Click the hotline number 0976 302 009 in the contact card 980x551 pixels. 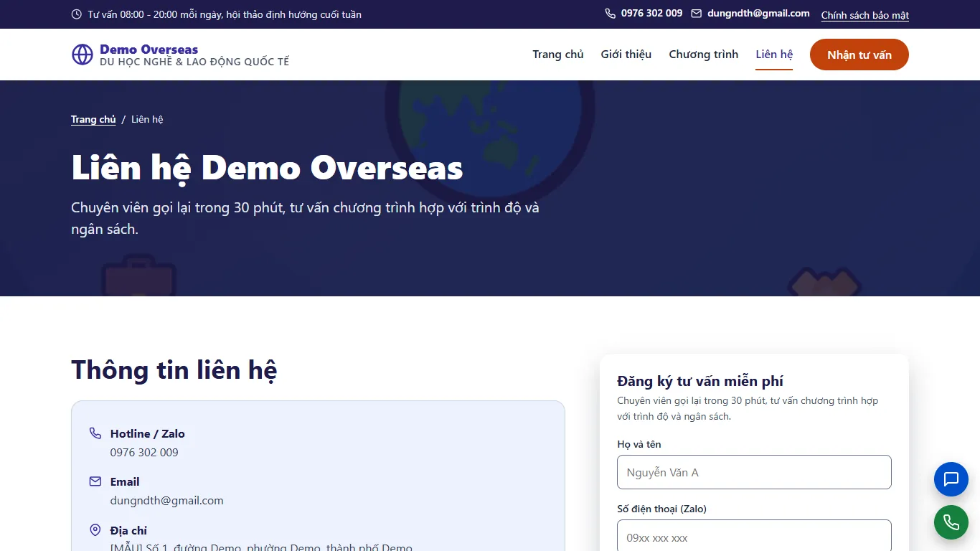click(144, 453)
